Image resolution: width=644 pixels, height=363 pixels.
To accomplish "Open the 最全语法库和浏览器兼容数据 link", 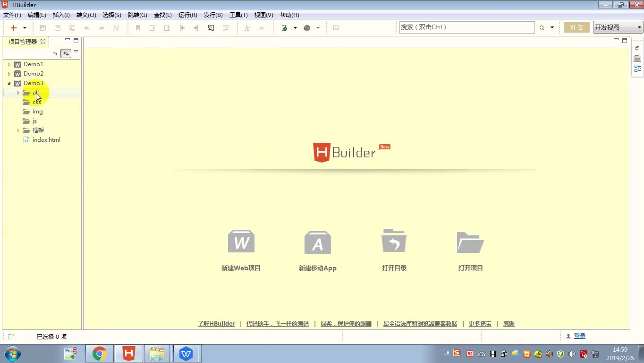I will point(420,324).
